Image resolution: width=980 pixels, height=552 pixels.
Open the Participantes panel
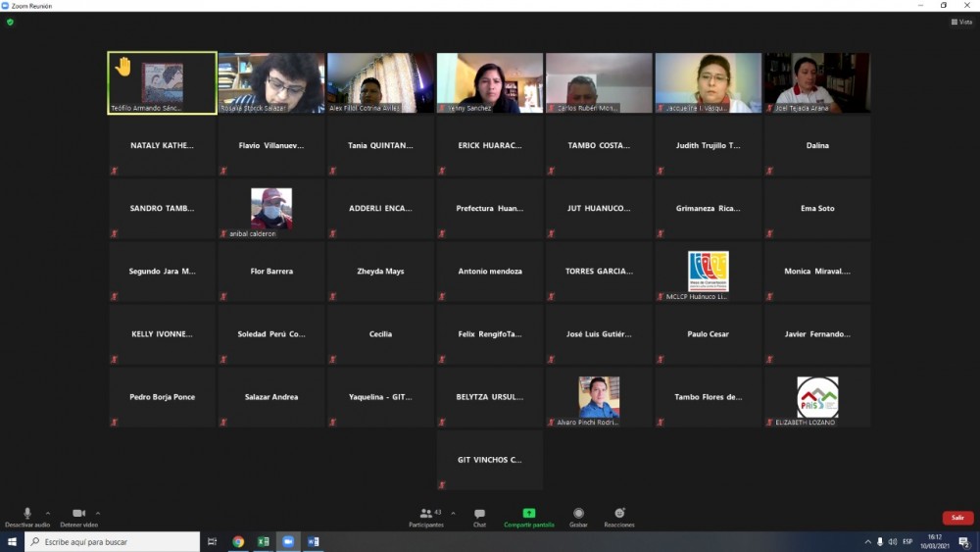[x=426, y=516]
